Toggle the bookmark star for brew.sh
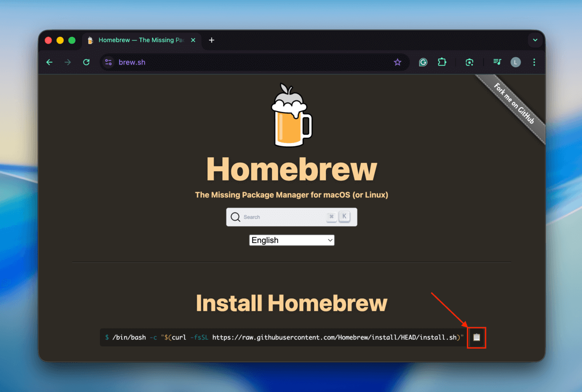 coord(398,62)
